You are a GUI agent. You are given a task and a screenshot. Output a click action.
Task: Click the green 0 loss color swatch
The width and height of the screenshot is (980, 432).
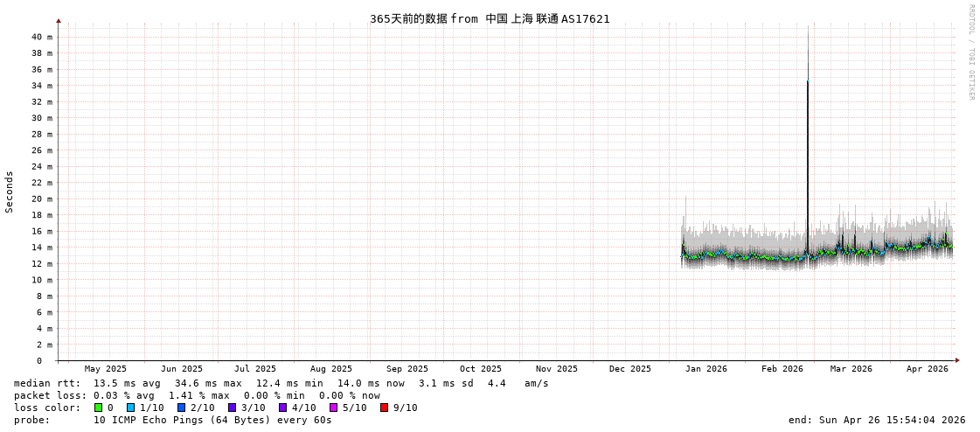tap(99, 408)
